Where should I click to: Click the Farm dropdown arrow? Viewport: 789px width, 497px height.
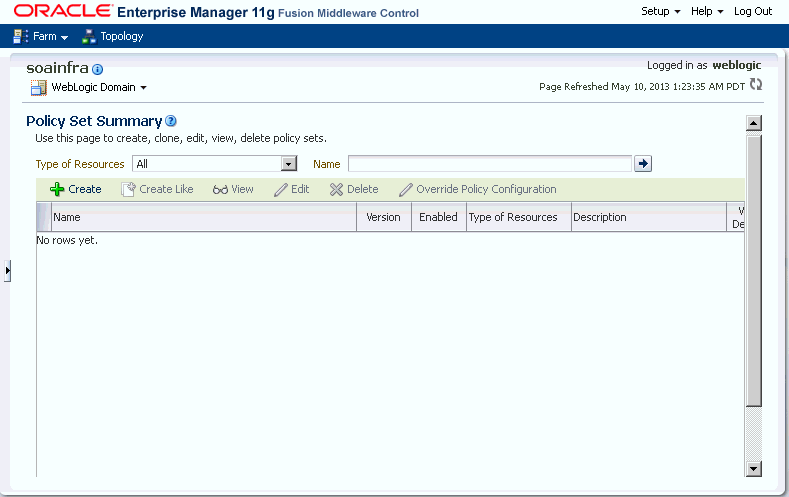tap(64, 37)
